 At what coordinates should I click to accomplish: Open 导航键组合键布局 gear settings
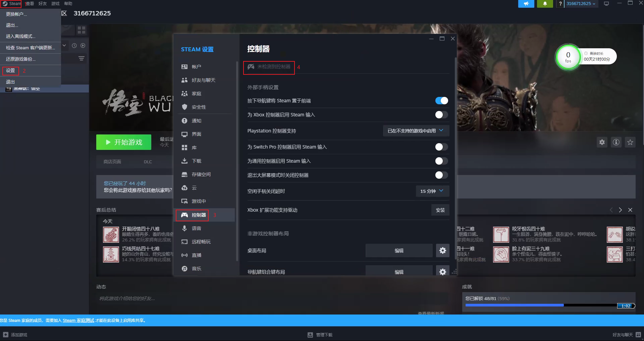click(x=443, y=271)
